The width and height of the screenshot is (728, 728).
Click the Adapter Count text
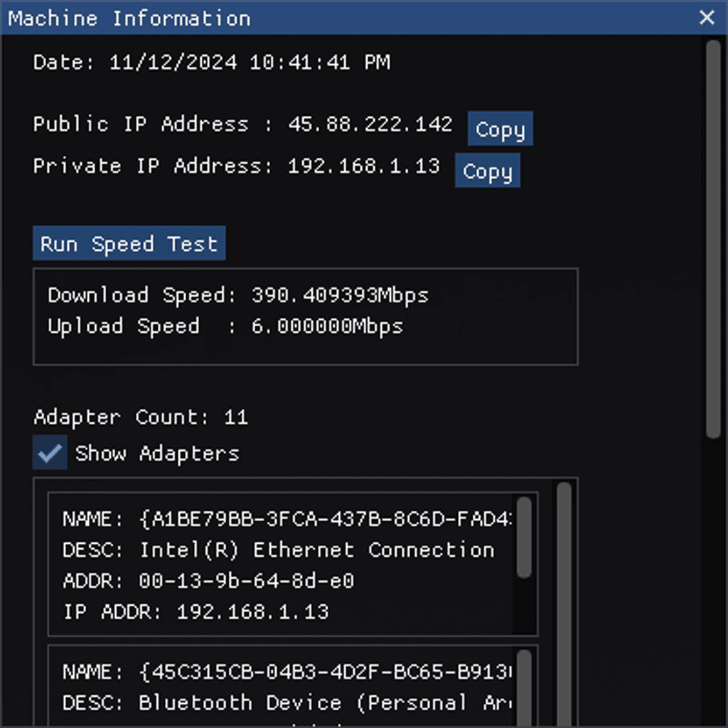[140, 417]
